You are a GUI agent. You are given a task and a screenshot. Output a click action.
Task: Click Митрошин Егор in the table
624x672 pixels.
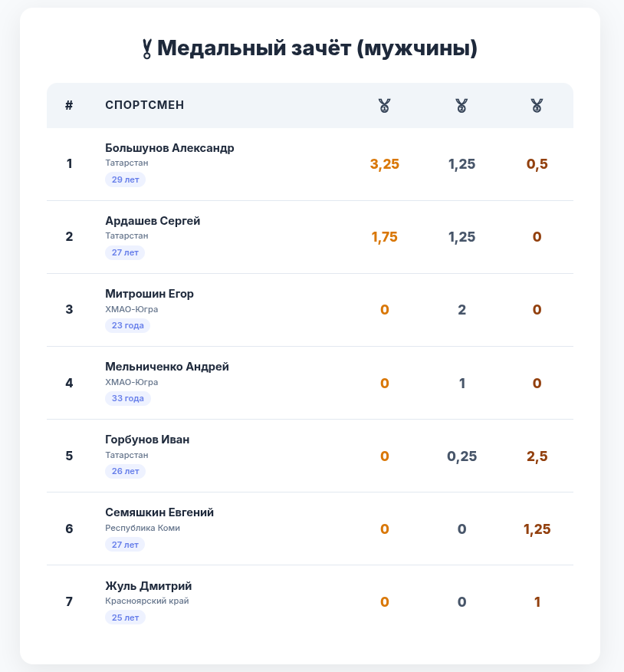click(x=149, y=294)
